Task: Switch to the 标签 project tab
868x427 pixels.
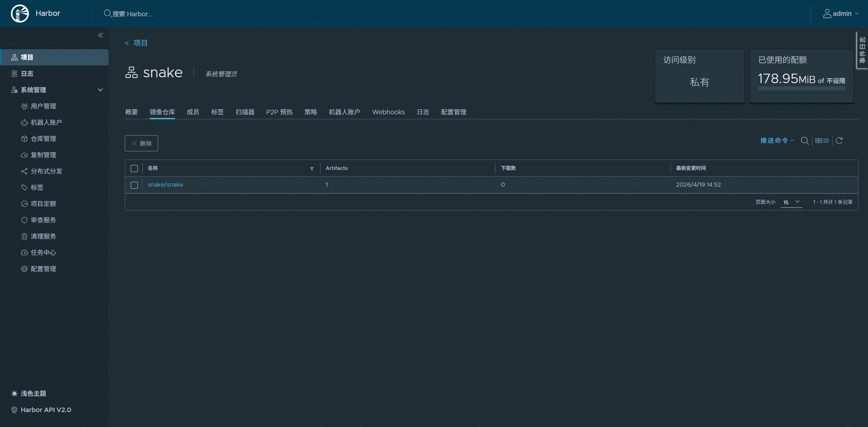Action: (217, 112)
